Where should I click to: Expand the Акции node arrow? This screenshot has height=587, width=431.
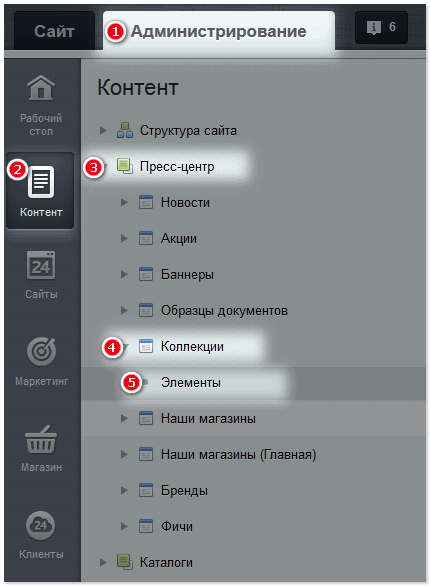click(124, 238)
